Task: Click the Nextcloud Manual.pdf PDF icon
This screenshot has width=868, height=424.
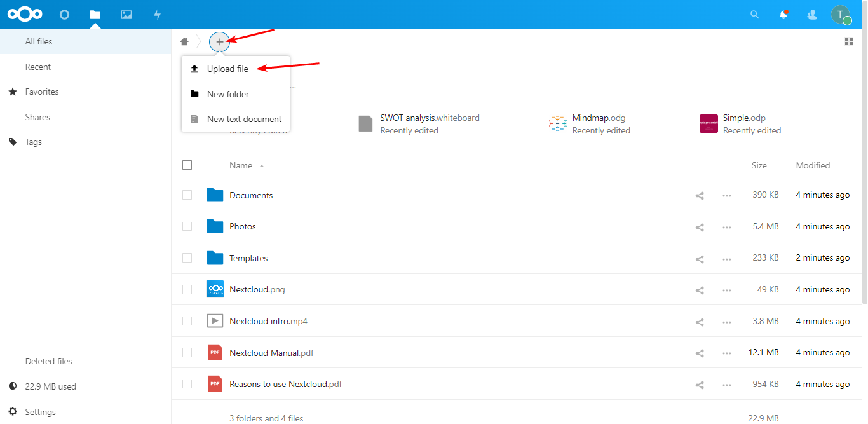Action: click(x=215, y=352)
